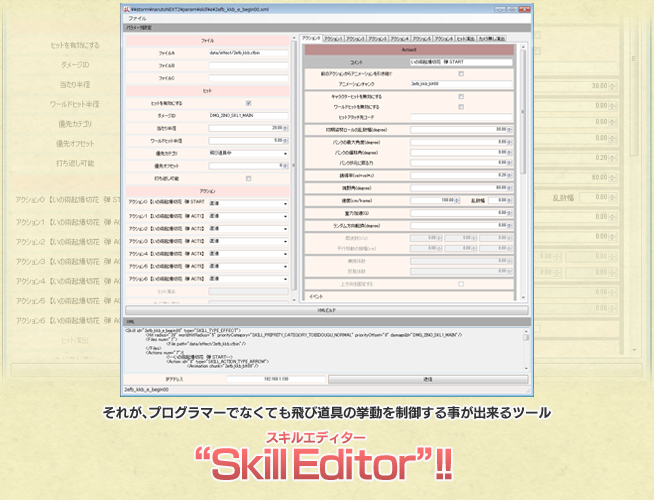This screenshot has width=654, height=500.
Task: Enable the 打ち返し可能 checkbox
Action: click(x=249, y=178)
